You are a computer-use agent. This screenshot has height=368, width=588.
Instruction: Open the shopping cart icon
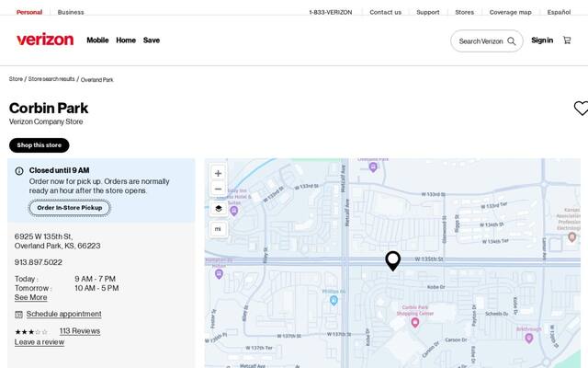click(567, 40)
